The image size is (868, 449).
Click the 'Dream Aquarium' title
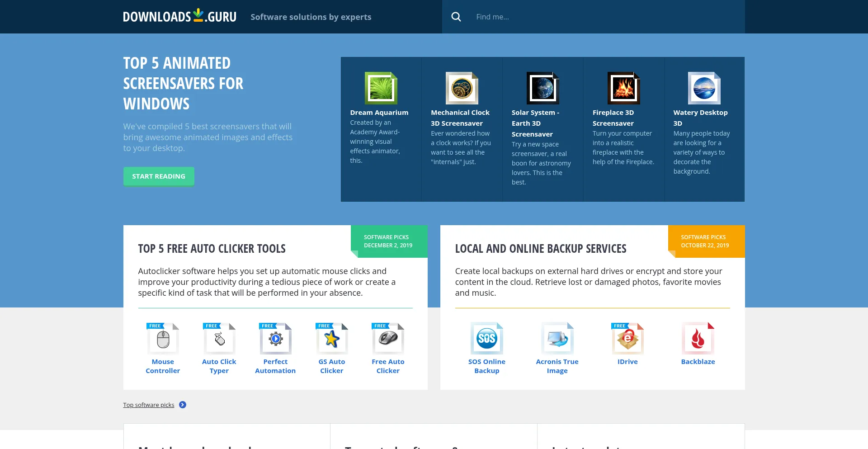379,113
